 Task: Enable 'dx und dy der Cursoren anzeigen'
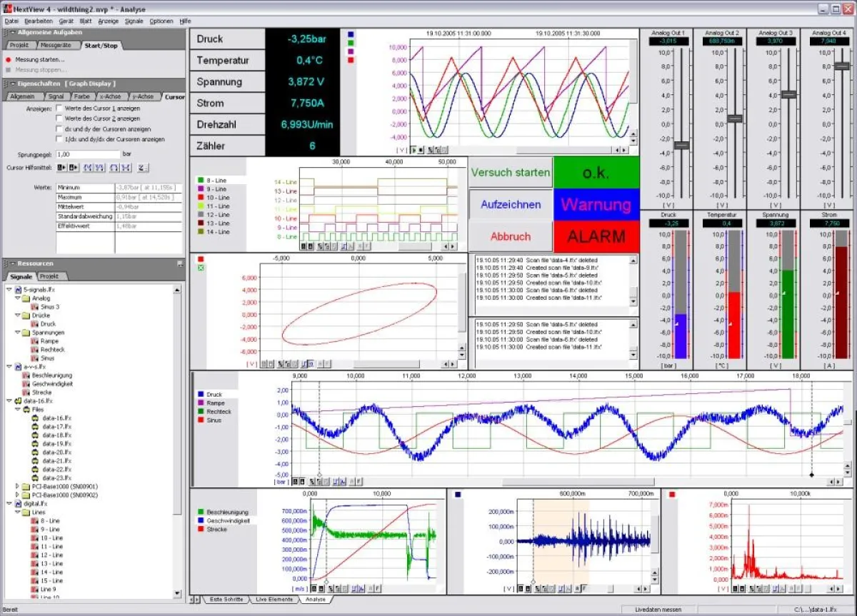coord(59,128)
